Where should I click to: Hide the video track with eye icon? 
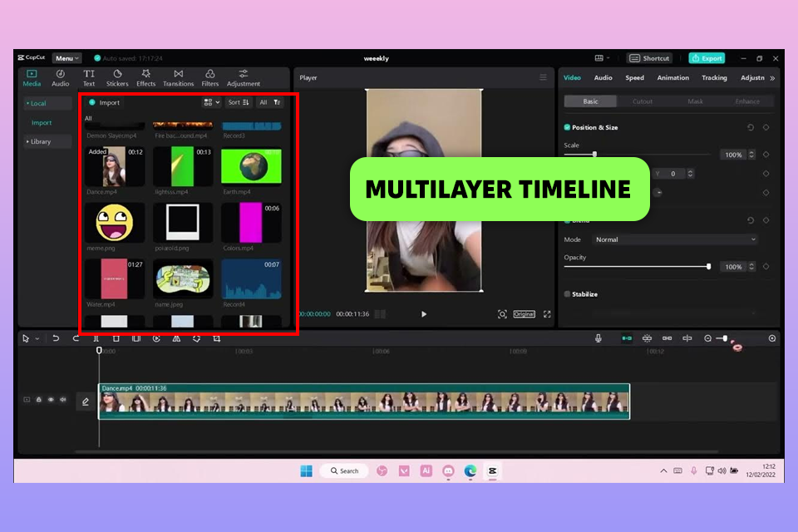[51, 400]
